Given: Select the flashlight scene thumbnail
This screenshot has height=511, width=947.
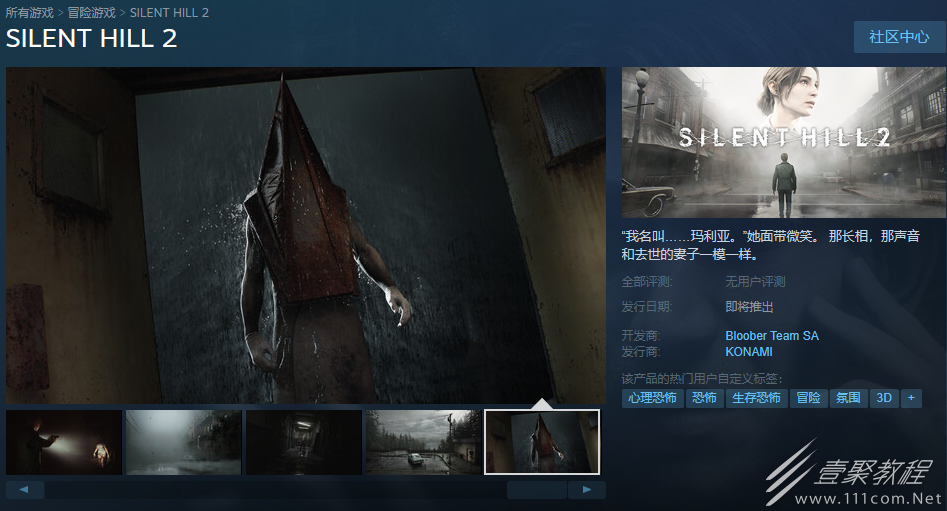Looking at the screenshot, I should pos(64,442).
